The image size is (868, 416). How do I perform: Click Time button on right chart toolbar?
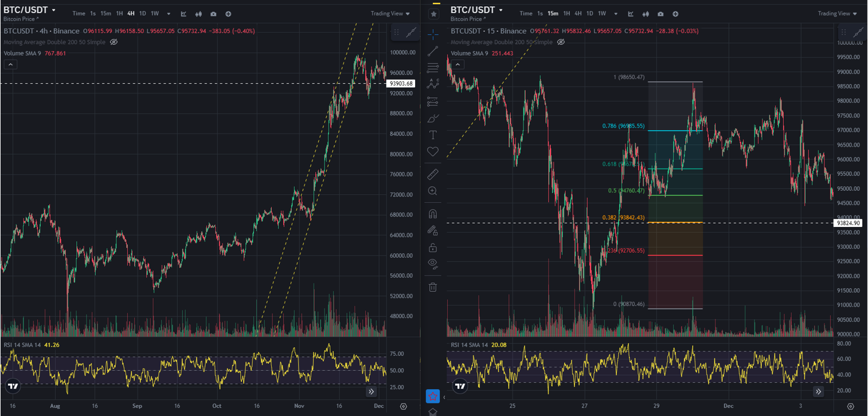click(526, 14)
